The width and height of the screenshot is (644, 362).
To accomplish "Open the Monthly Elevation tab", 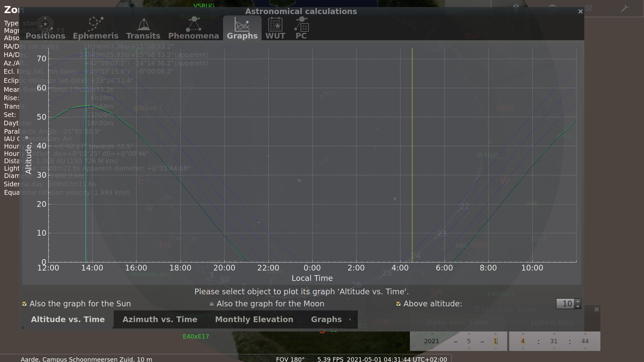I will point(254,319).
